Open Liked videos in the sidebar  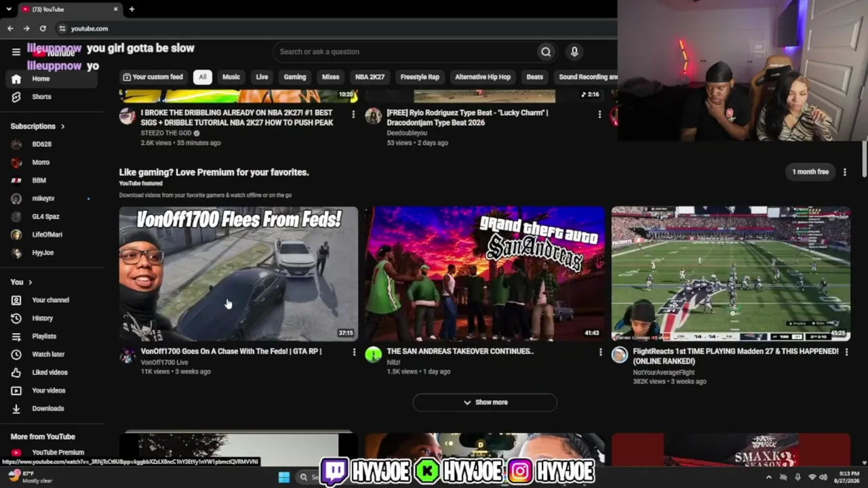click(x=52, y=372)
